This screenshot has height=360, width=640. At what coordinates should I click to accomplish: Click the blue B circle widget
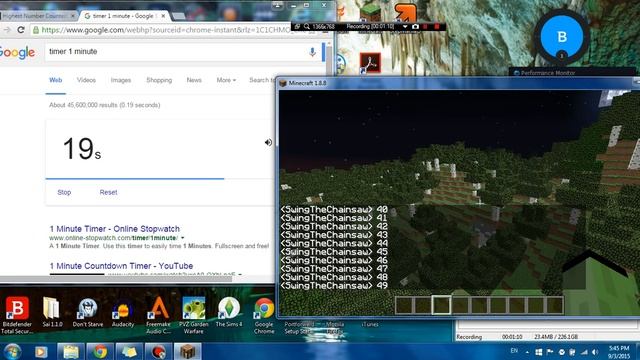(562, 37)
